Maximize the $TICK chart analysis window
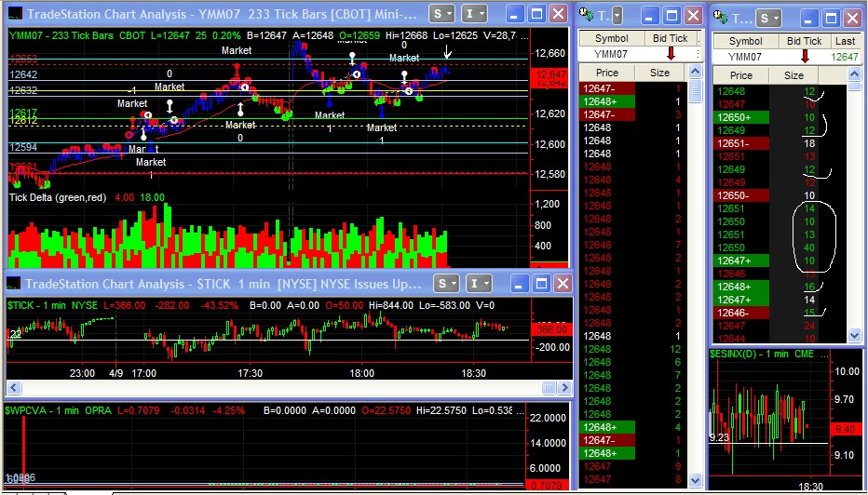The width and height of the screenshot is (868, 495). 541,284
